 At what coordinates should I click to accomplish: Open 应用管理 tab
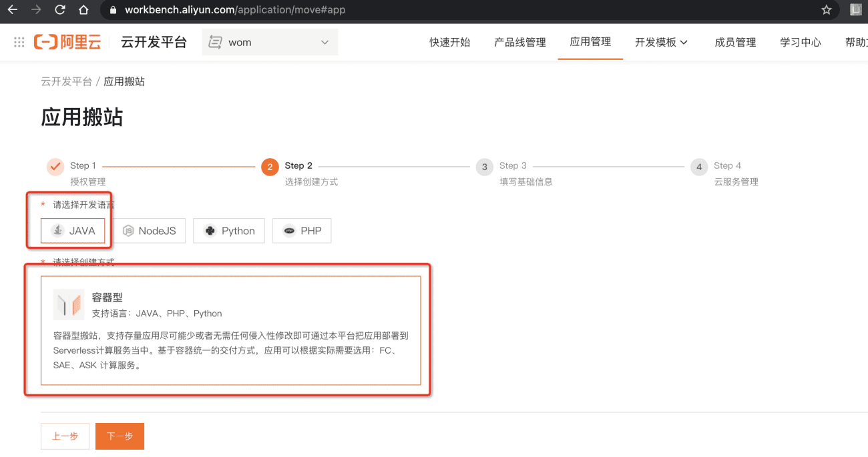[590, 42]
